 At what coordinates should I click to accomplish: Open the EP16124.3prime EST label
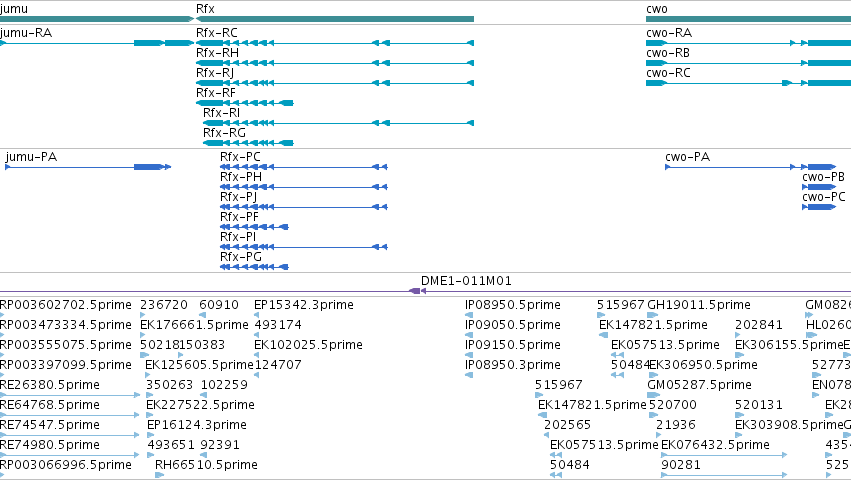197,425
